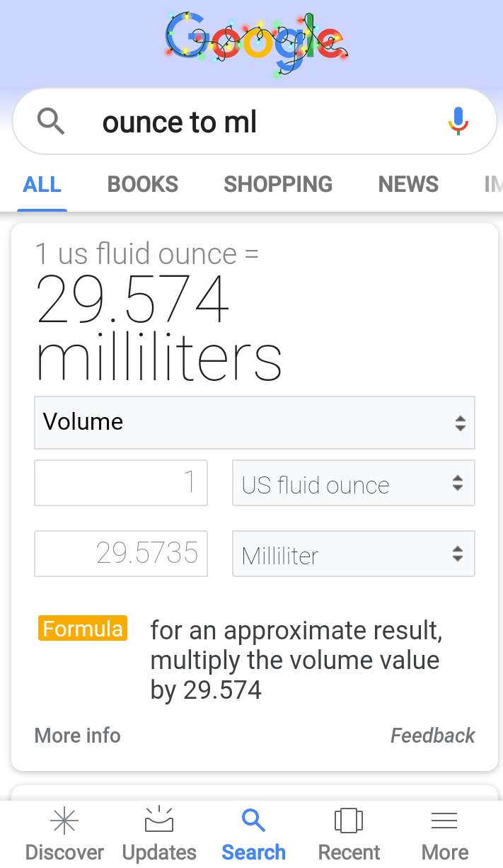This screenshot has height=868, width=503.
Task: Open the Milliliter unit dropdown
Action: tap(354, 554)
